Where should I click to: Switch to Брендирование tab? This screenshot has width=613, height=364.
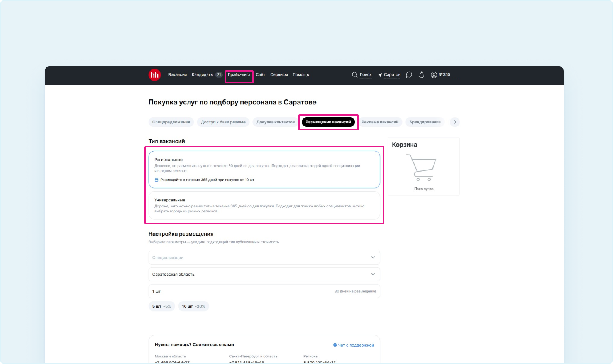pyautogui.click(x=425, y=122)
